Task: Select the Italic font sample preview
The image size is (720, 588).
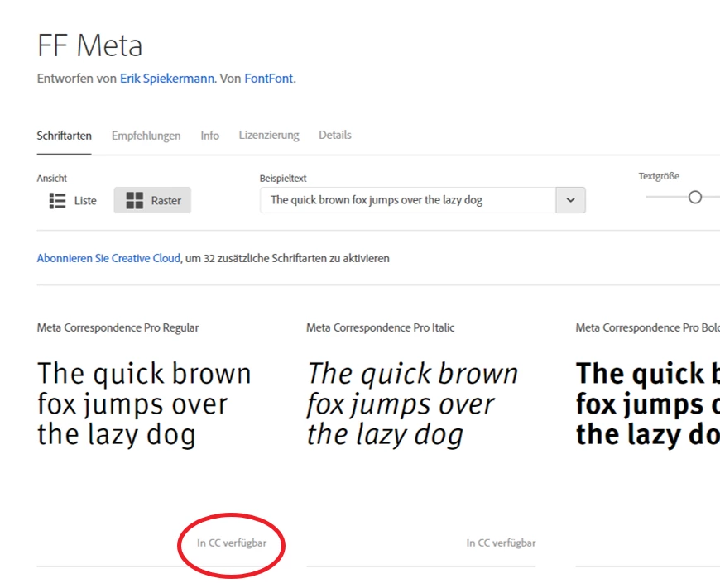Action: click(x=412, y=404)
